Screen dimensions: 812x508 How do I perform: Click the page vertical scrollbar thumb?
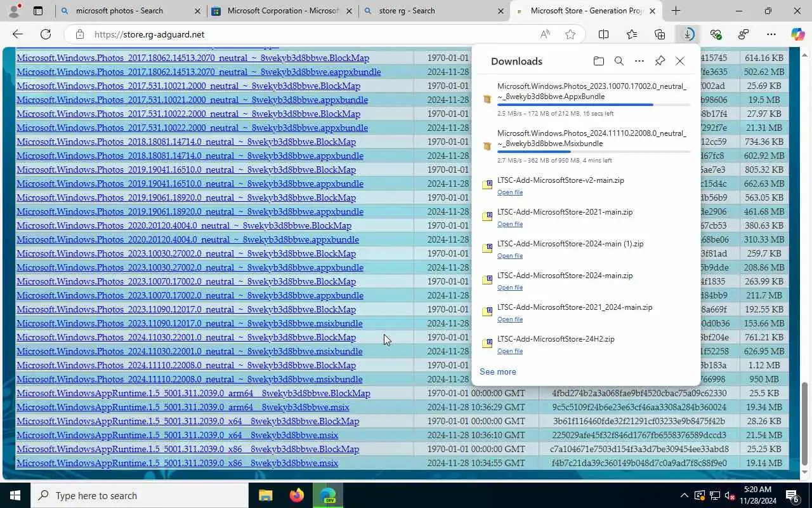806,424
